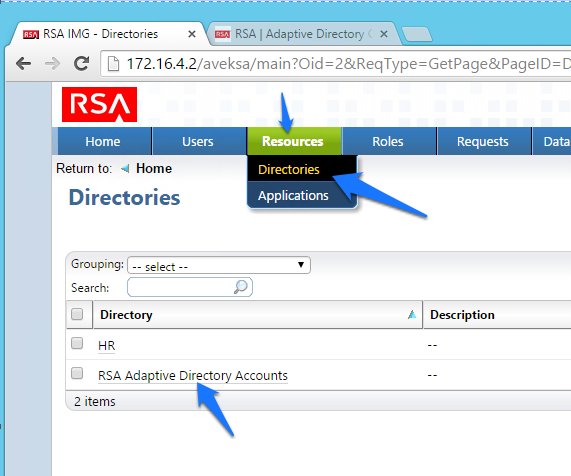Close the RSA Adaptive Directory tab

383,34
